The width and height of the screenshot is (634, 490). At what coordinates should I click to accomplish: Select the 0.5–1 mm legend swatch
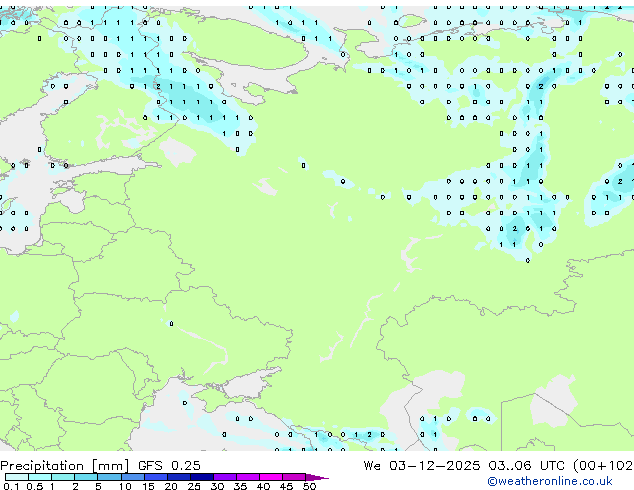40,477
